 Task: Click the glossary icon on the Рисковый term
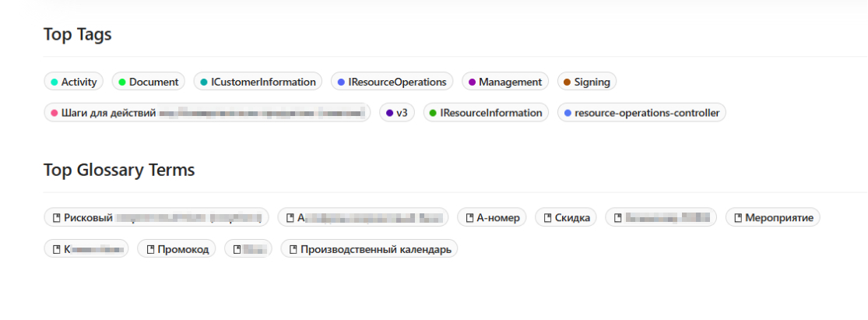pyautogui.click(x=56, y=218)
